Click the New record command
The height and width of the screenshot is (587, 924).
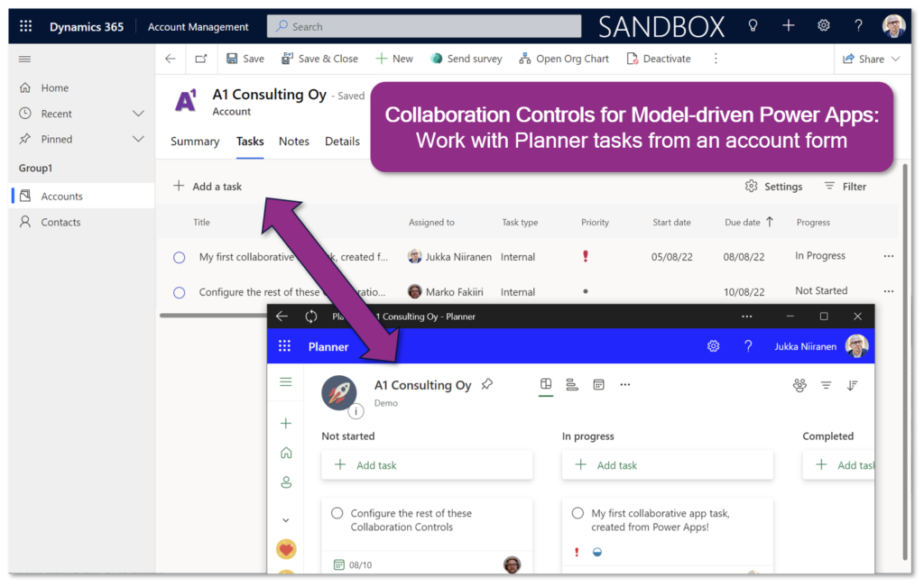394,59
